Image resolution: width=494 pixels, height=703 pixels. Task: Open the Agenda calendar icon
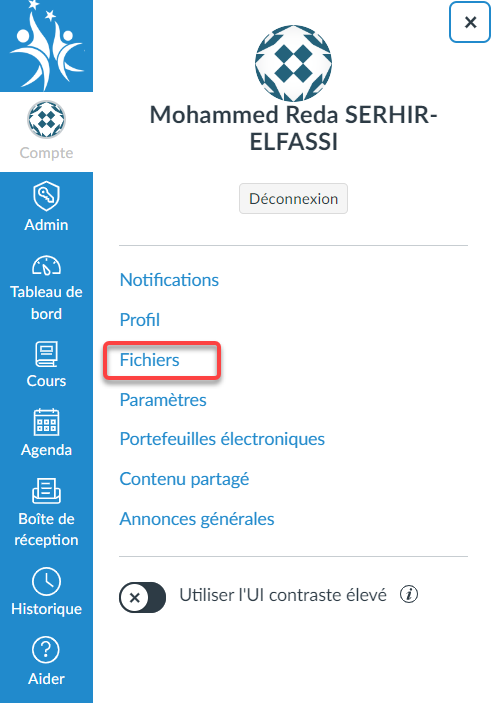[46, 422]
